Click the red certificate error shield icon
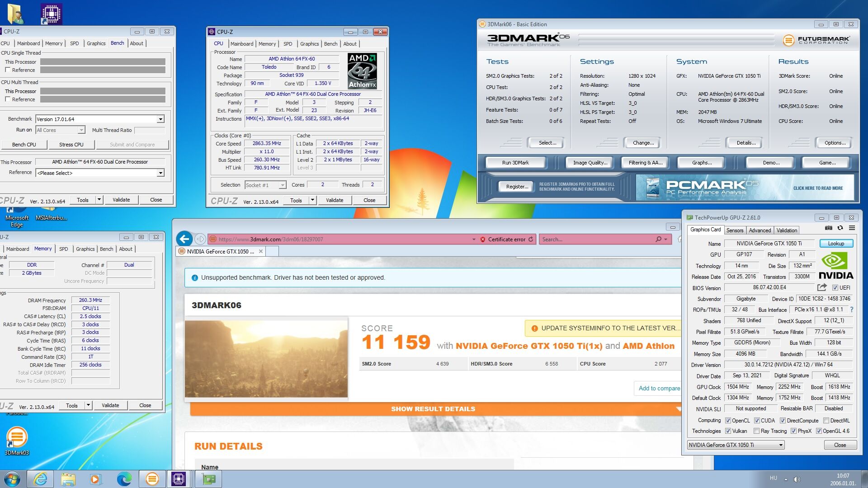The width and height of the screenshot is (868, 488). [x=482, y=239]
